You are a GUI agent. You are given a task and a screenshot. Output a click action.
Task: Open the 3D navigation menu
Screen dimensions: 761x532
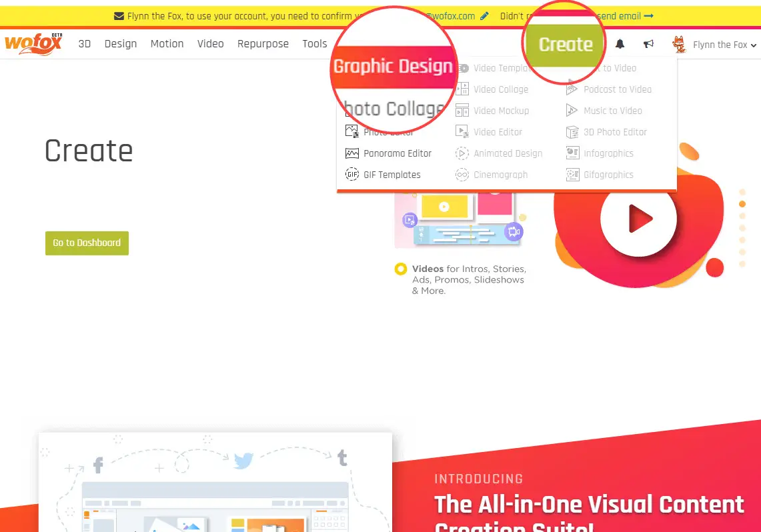(x=85, y=43)
